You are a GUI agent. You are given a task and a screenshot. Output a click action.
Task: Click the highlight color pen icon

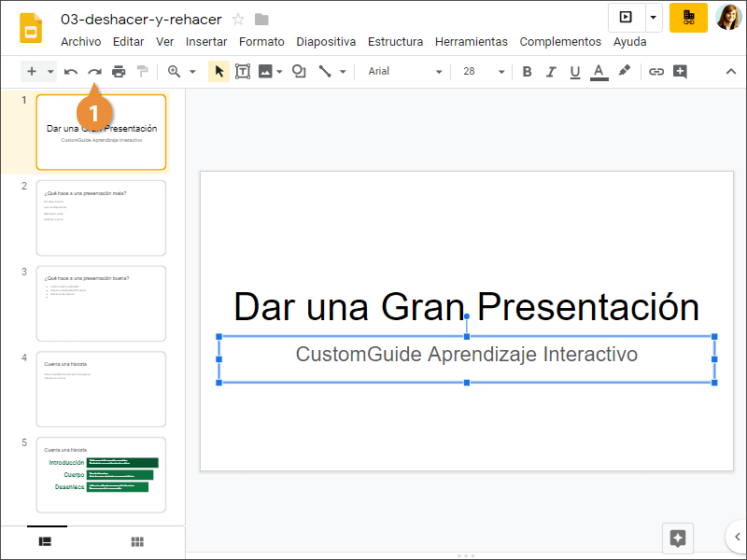pos(625,72)
